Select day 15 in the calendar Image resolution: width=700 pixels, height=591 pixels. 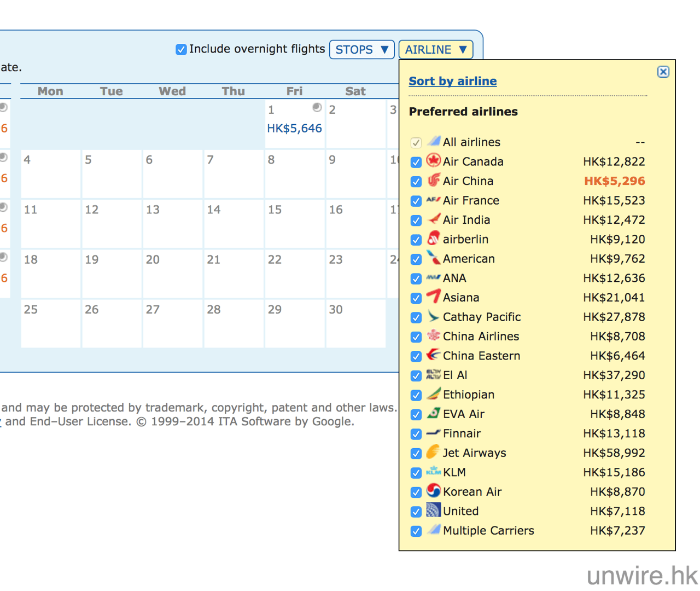tap(294, 223)
